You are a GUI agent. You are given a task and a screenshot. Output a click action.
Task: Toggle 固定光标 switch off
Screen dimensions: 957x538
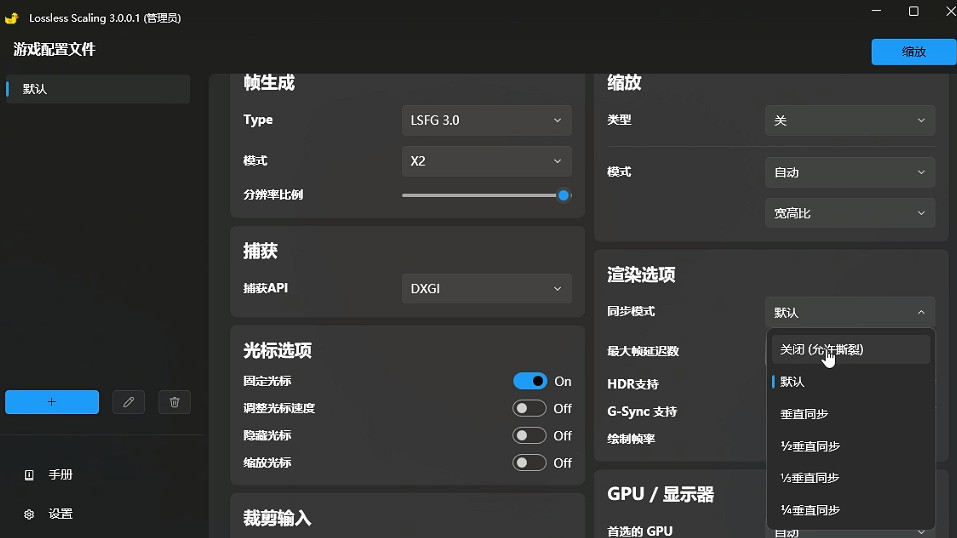(530, 381)
